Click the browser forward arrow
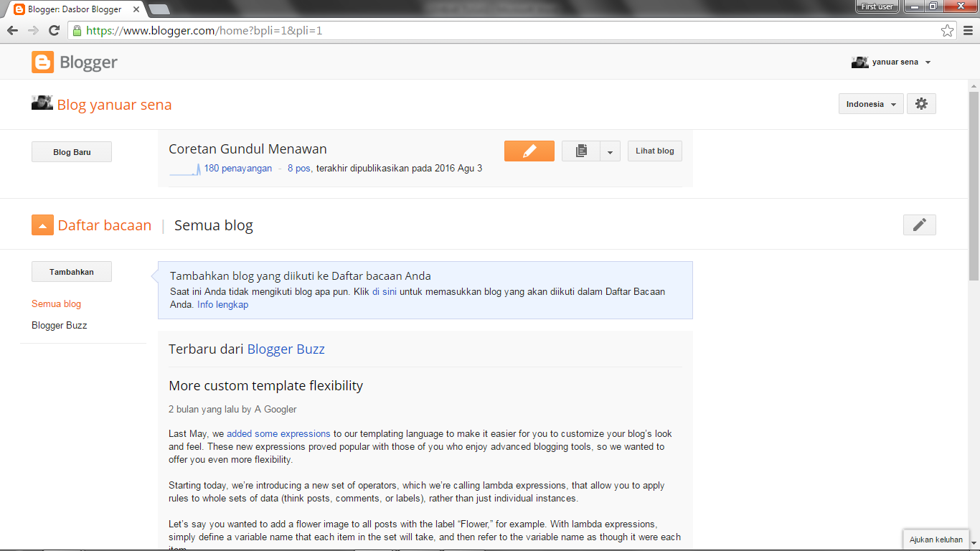 (x=33, y=30)
